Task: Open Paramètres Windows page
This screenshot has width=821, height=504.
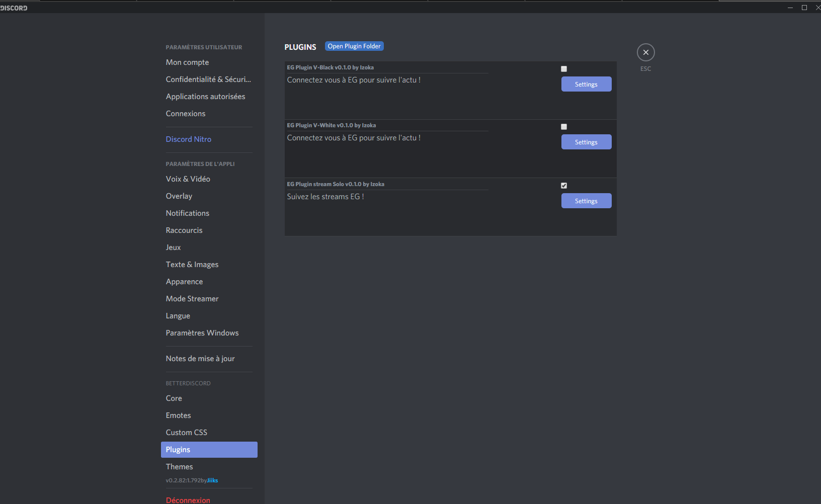Action: (209, 333)
